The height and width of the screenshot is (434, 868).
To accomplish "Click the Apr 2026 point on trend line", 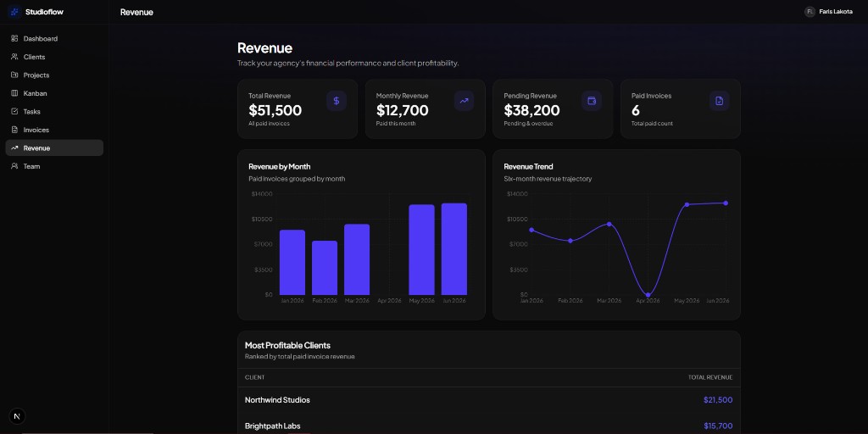I will click(x=648, y=294).
